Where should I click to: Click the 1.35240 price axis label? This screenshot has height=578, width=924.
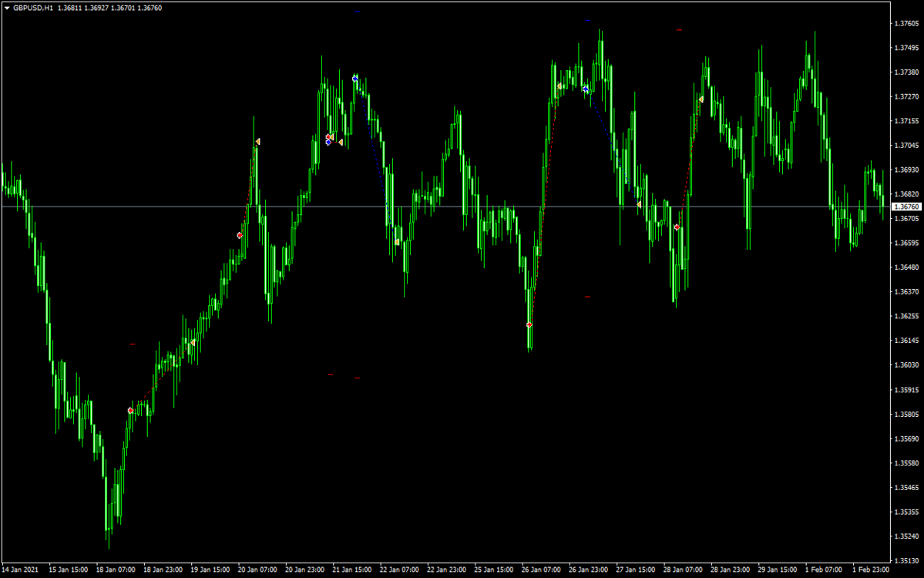pyautogui.click(x=906, y=536)
